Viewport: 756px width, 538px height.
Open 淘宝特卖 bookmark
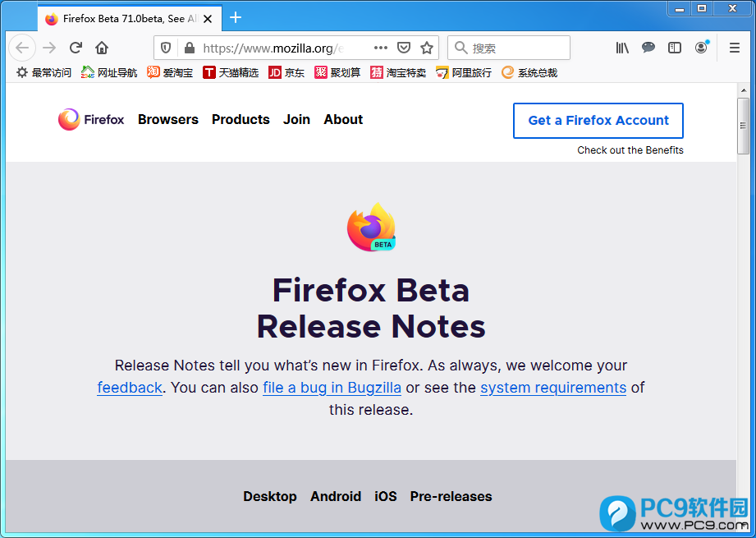[x=398, y=73]
